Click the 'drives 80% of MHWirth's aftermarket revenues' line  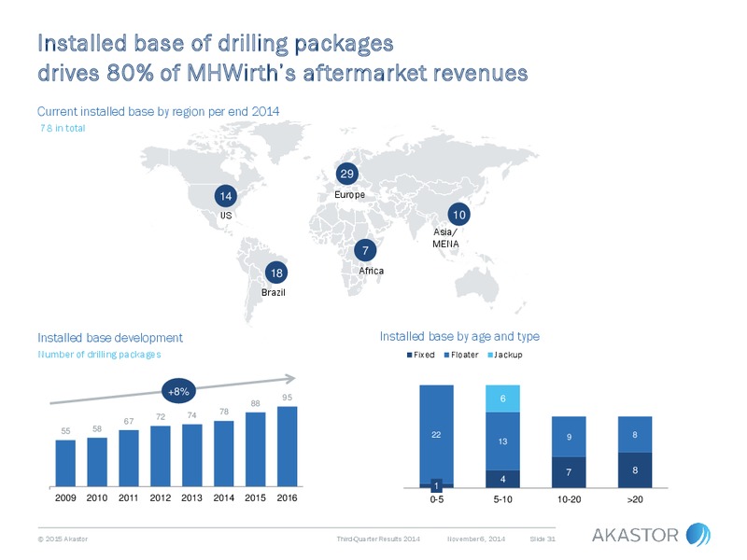click(283, 74)
